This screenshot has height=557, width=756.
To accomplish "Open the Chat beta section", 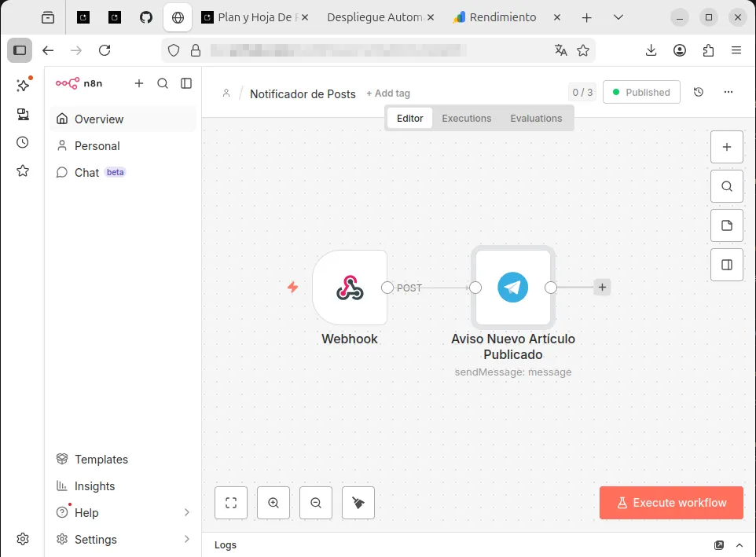I will tap(123, 173).
